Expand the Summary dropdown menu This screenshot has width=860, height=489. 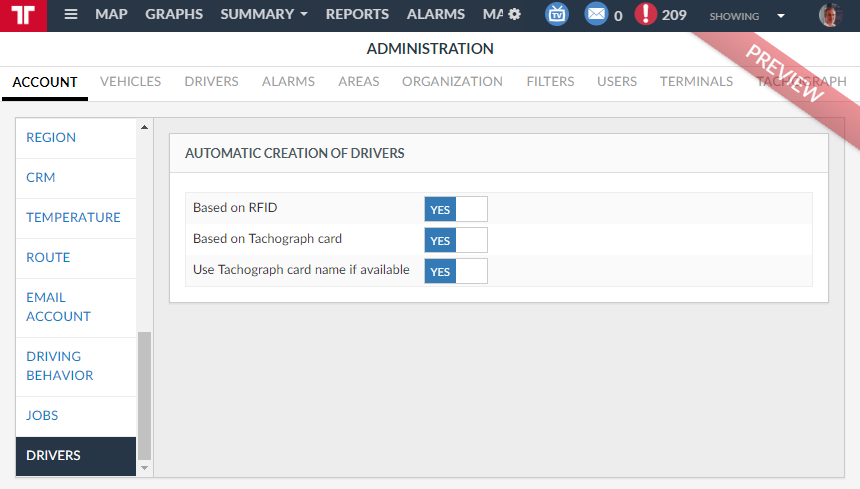[263, 15]
